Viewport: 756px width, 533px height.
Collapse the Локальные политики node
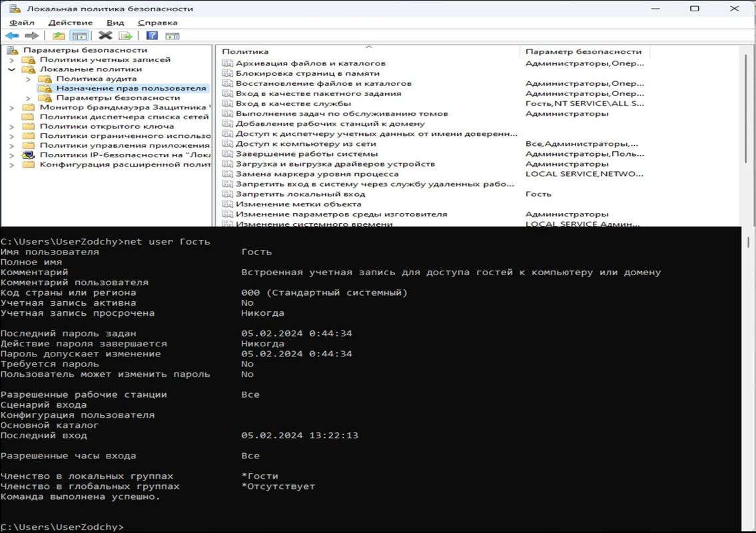click(x=12, y=69)
